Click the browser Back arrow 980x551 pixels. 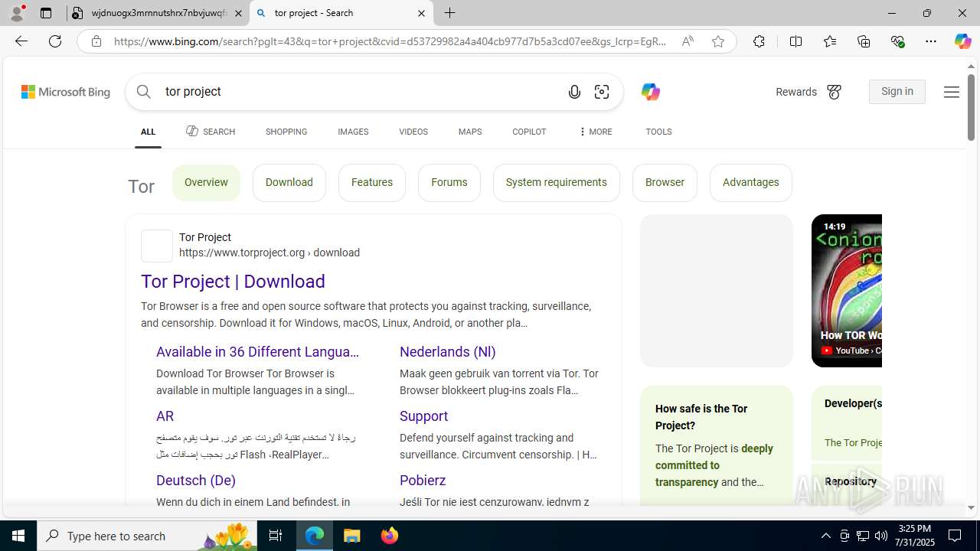[x=21, y=41]
